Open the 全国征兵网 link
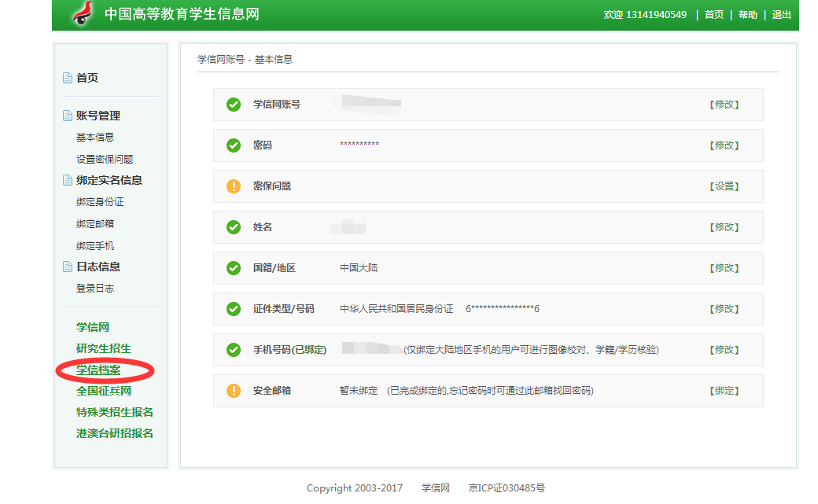This screenshot has width=818, height=504. 104,391
